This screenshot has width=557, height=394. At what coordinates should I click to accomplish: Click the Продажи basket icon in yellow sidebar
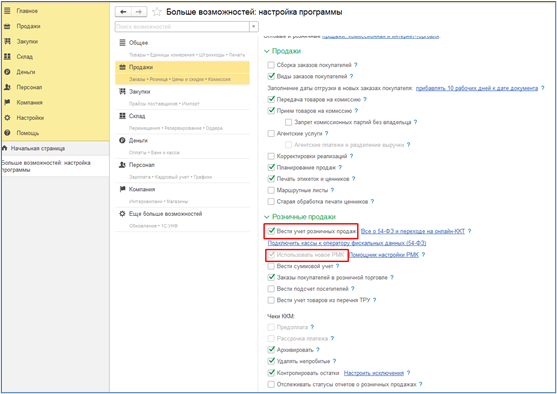click(7, 26)
